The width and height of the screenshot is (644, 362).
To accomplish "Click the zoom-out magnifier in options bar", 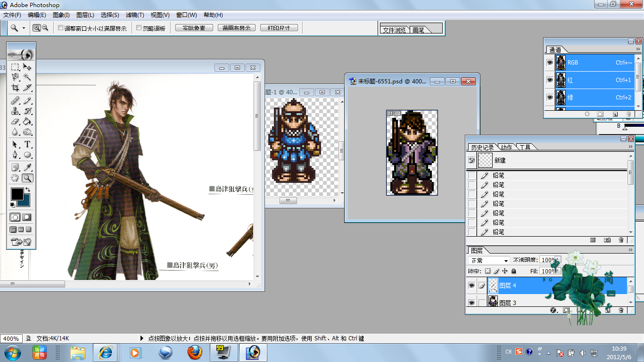I will (x=45, y=28).
